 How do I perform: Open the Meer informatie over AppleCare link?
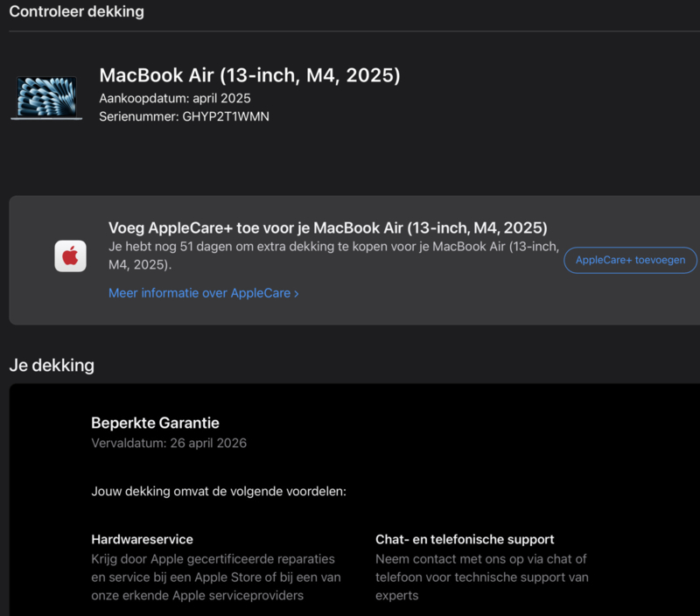204,293
